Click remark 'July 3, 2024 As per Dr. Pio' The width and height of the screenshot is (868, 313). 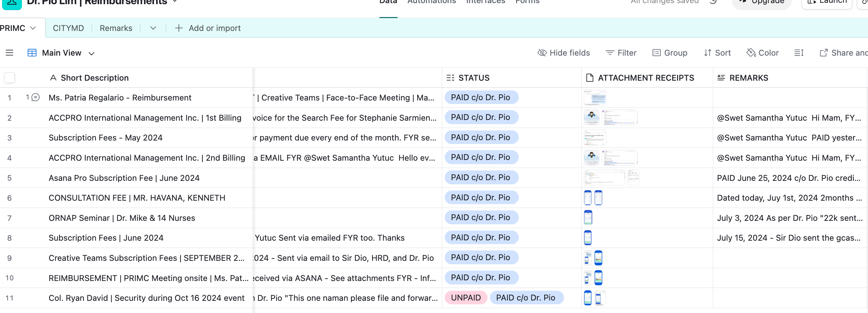click(x=790, y=218)
